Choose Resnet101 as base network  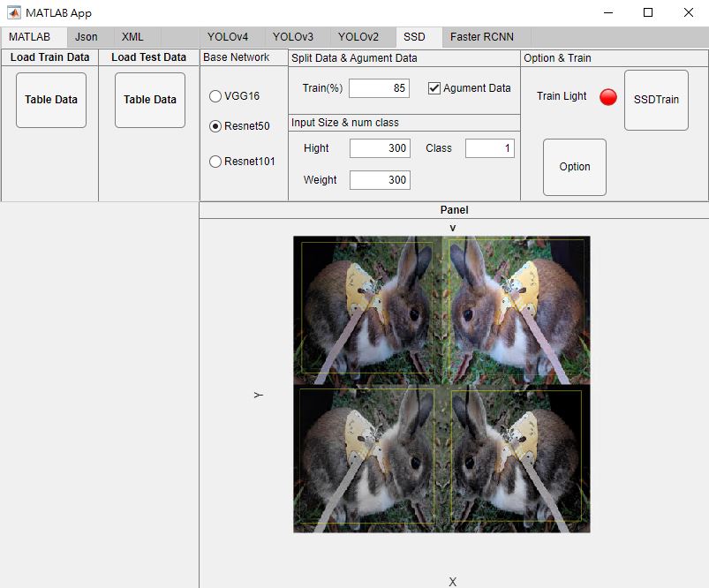(215, 162)
